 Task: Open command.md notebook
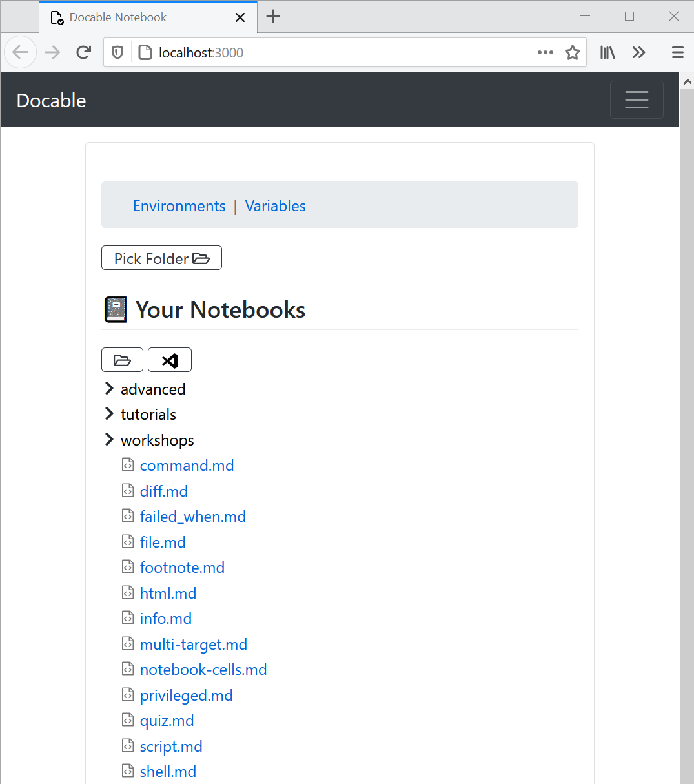[187, 465]
